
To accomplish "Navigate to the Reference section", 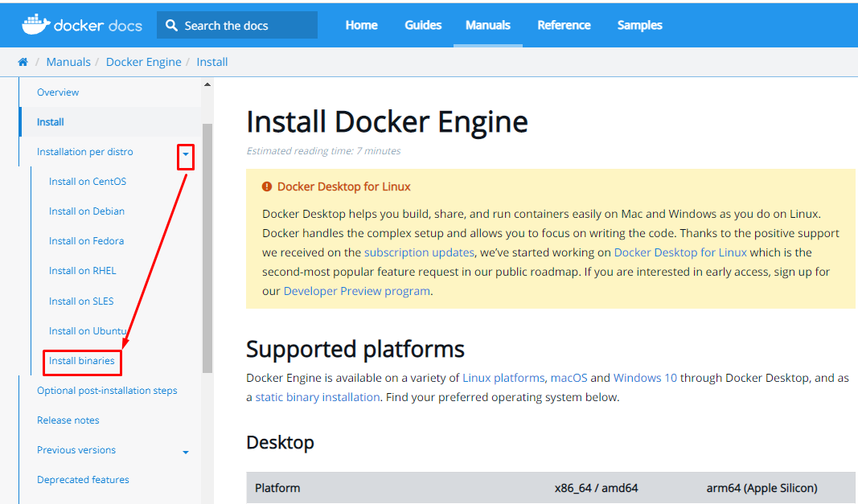I will pyautogui.click(x=564, y=25).
